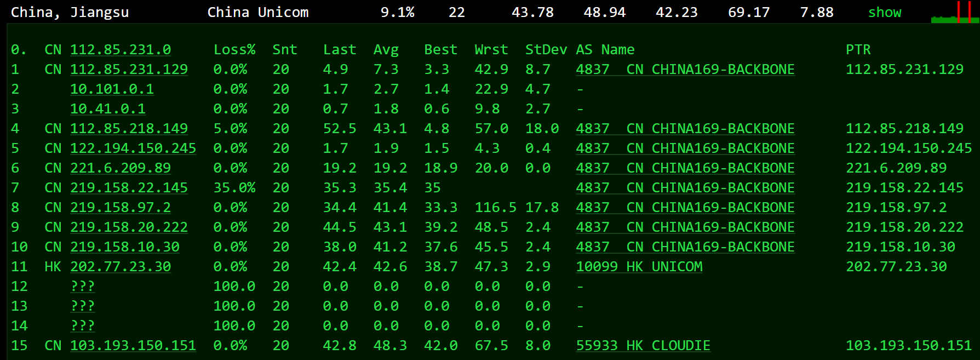
Task: Open AS 4837 CHINA169-BACKBONE link in hop 7
Action: (x=685, y=188)
